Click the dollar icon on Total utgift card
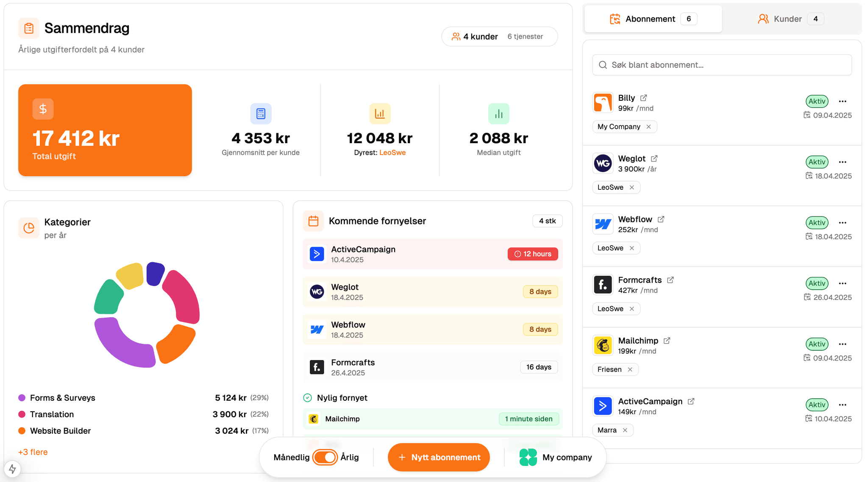This screenshot has height=482, width=868. (43, 109)
